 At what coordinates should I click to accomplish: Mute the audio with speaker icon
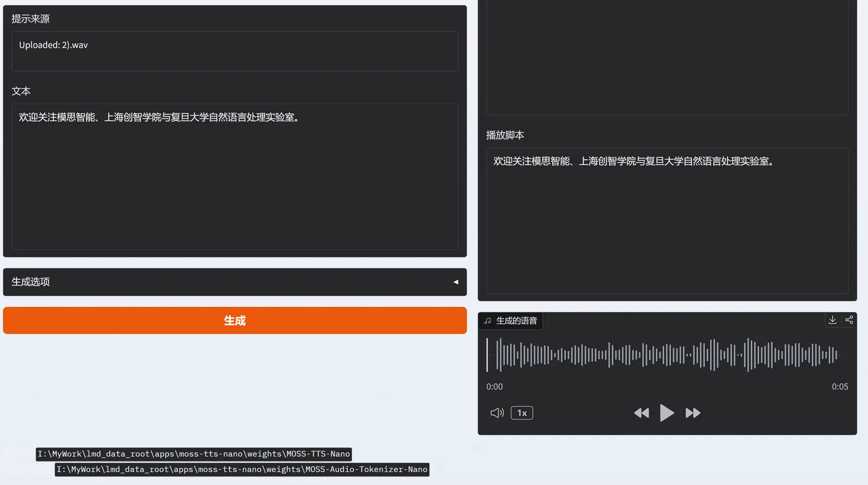pos(497,413)
